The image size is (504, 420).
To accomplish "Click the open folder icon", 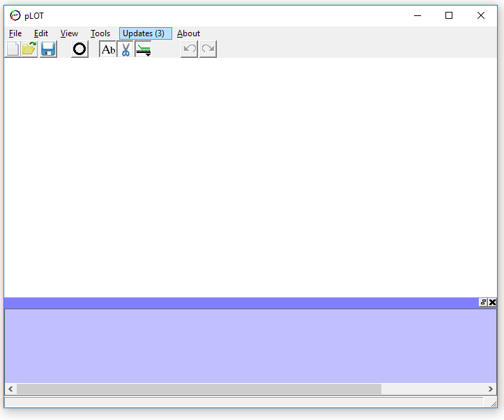I will 29,49.
